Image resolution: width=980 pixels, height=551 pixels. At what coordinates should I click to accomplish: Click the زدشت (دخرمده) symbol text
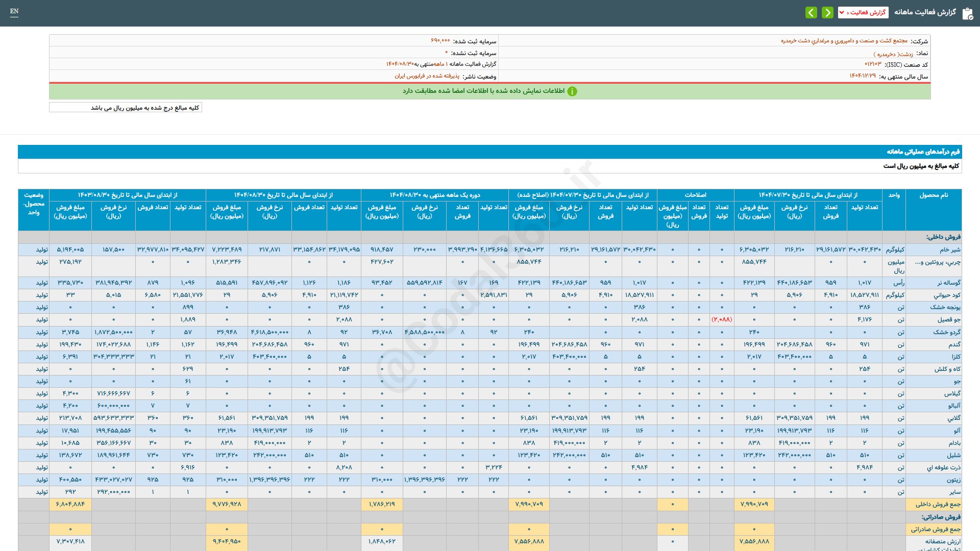[x=893, y=54]
